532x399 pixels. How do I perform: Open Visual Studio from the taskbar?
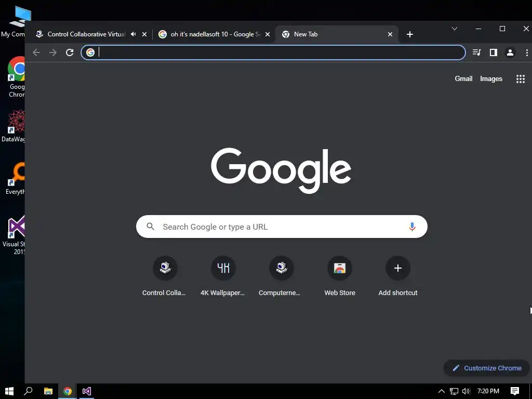point(87,391)
